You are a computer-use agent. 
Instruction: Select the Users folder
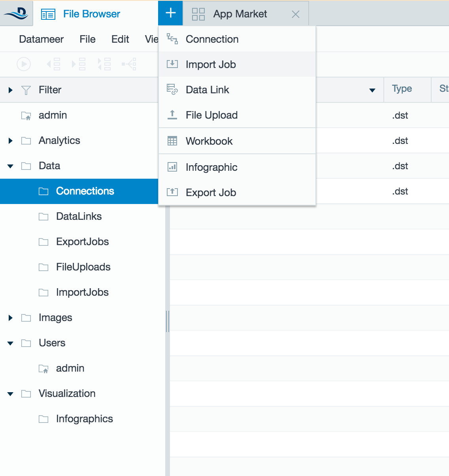[x=52, y=343]
